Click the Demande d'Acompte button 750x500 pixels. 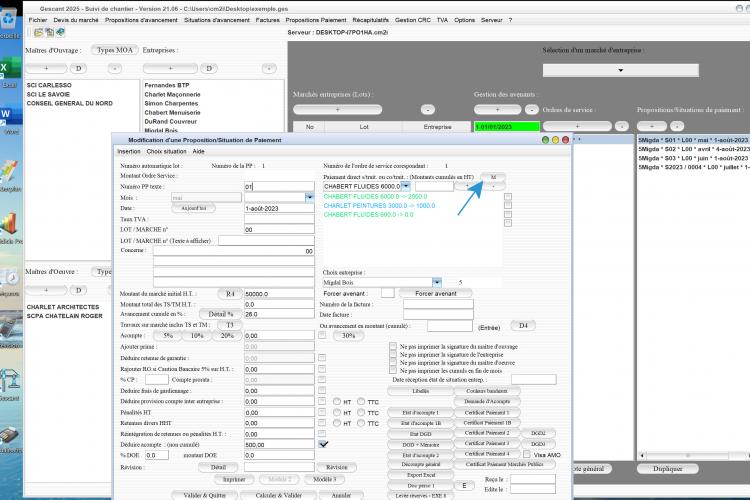487,401
